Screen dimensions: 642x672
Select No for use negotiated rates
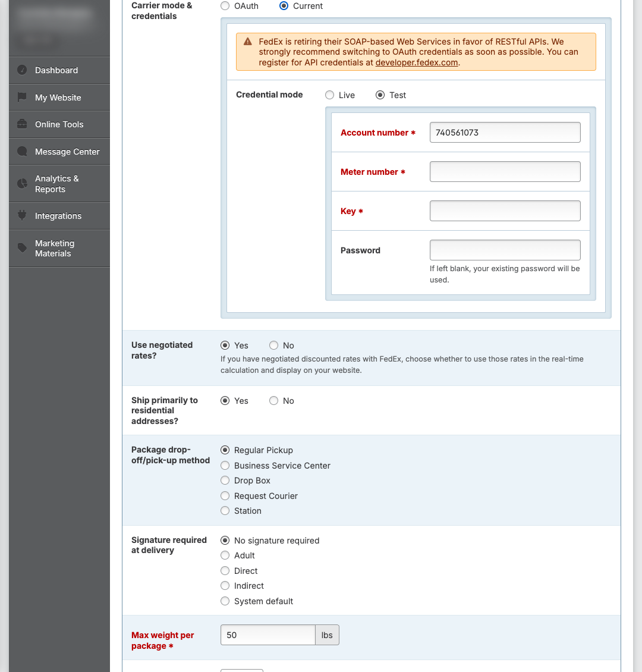[x=273, y=346]
